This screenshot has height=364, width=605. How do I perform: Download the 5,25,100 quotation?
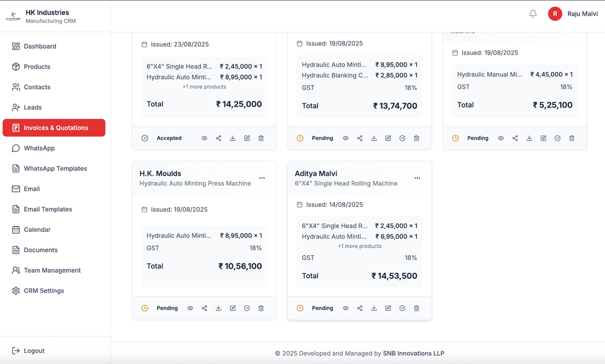point(529,138)
